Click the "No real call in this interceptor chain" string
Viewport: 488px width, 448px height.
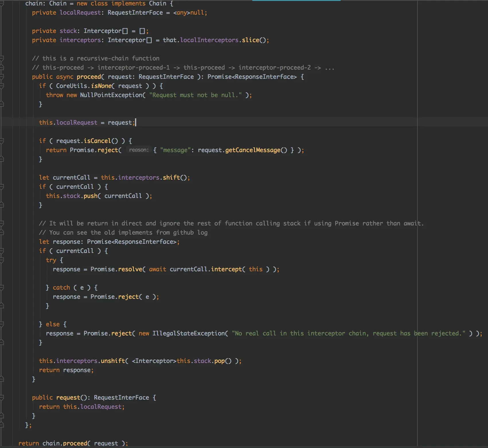(349, 333)
